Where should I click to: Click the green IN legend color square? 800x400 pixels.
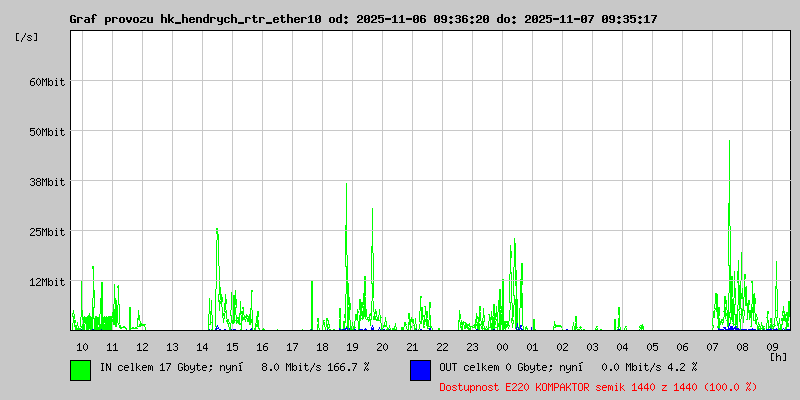pyautogui.click(x=80, y=369)
